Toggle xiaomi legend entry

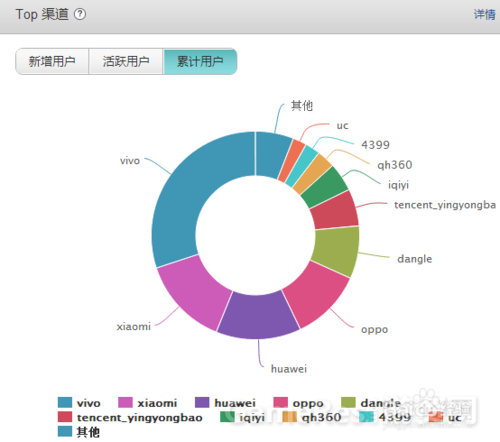click(x=148, y=403)
